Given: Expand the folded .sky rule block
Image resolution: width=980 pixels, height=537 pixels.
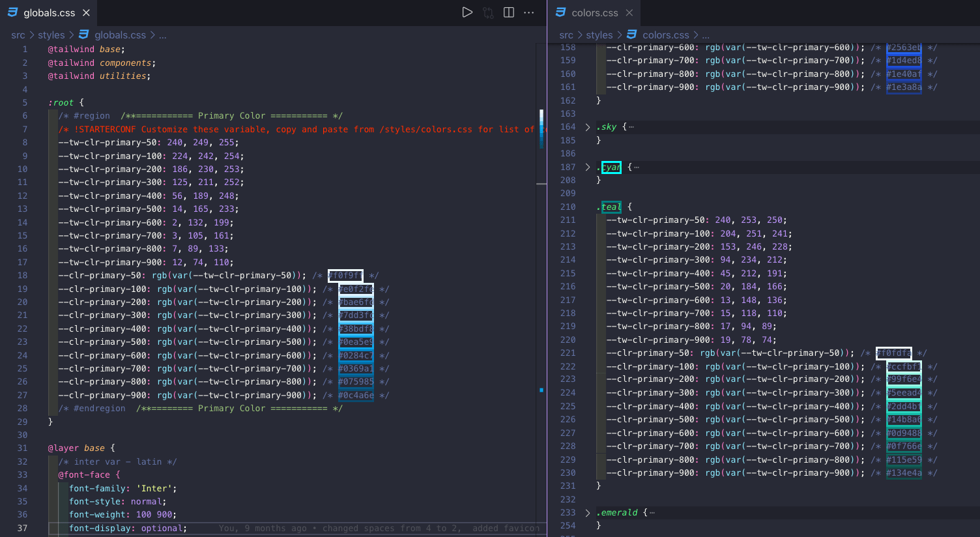Looking at the screenshot, I should (588, 127).
